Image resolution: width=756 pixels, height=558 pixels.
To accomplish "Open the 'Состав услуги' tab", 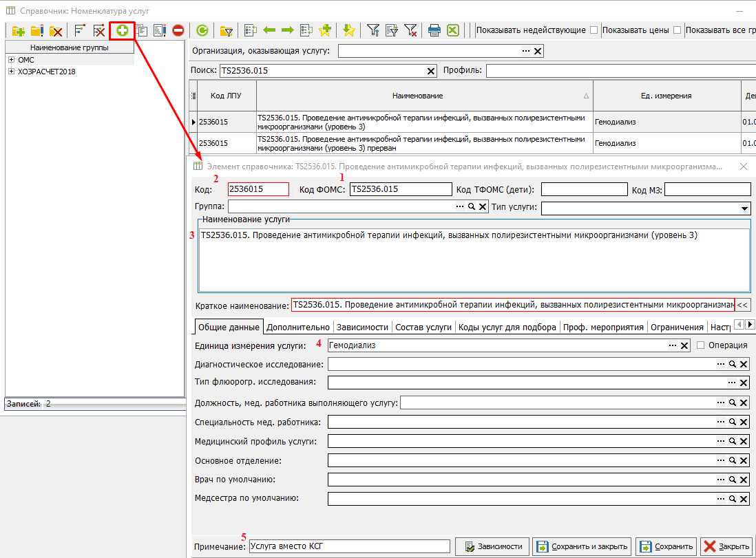I will (x=423, y=328).
